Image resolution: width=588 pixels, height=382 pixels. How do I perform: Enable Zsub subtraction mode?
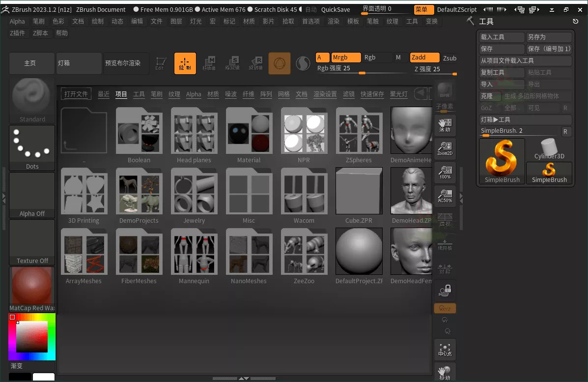pyautogui.click(x=449, y=58)
